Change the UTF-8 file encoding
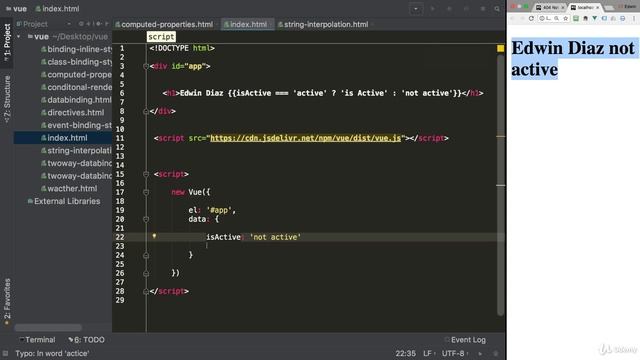Screen dimensions: 640x360 pyautogui.click(x=454, y=353)
